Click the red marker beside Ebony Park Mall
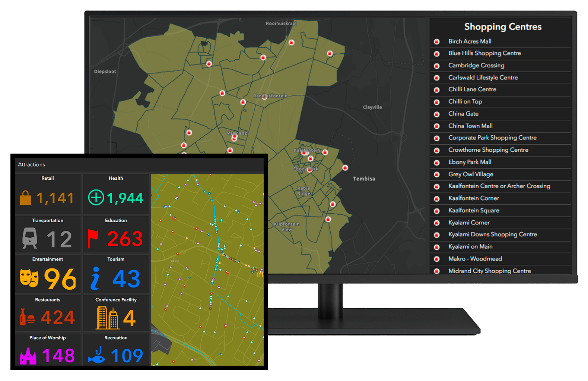The image size is (588, 381). (437, 163)
